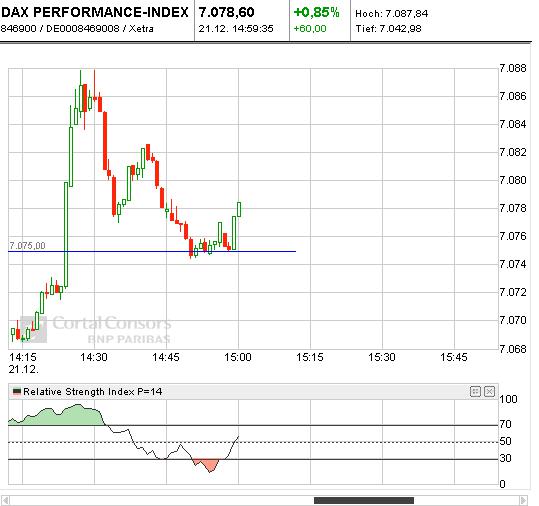This screenshot has width=539, height=506.
Task: Click the +0,85% change value
Action: coord(317,12)
